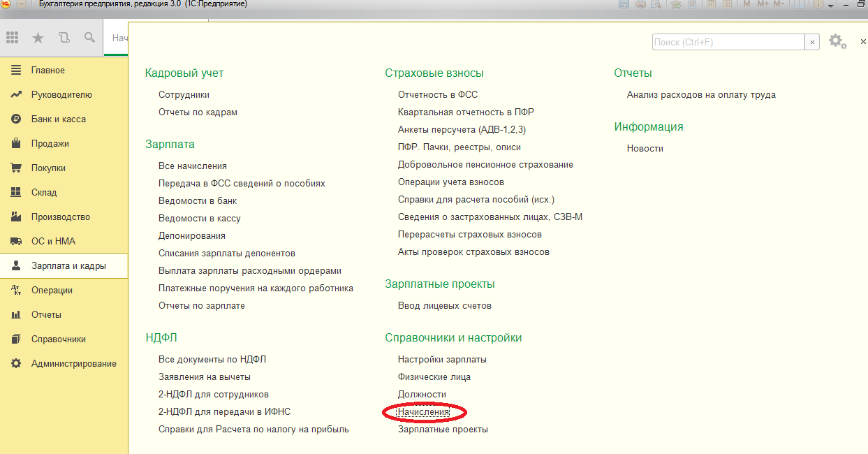Open Ведомости в банк

pyautogui.click(x=198, y=201)
